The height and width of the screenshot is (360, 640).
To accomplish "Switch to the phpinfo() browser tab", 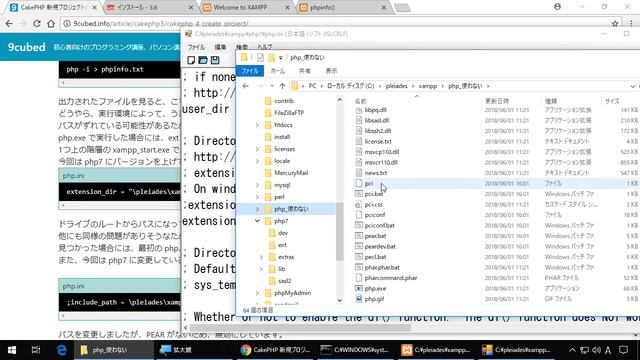I will 342,7.
